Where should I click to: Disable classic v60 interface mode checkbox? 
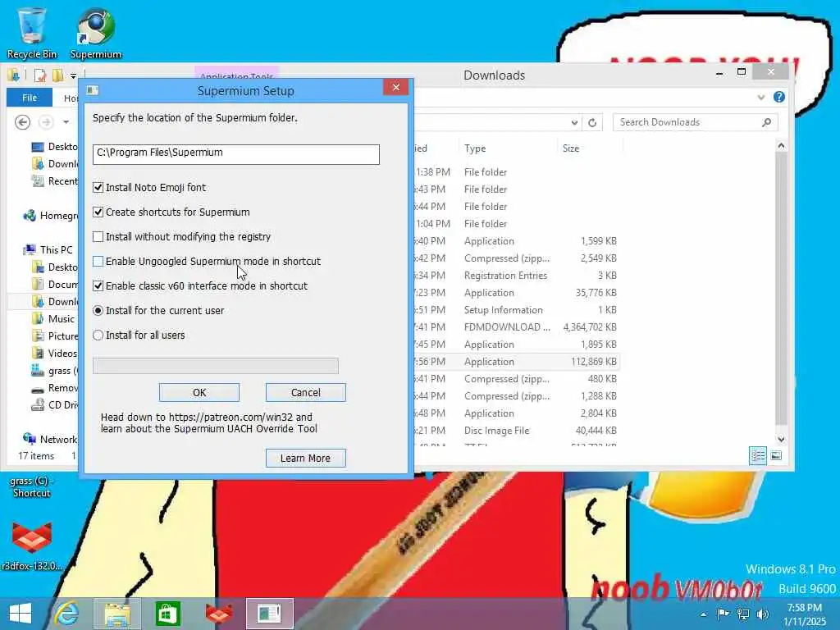tap(98, 286)
